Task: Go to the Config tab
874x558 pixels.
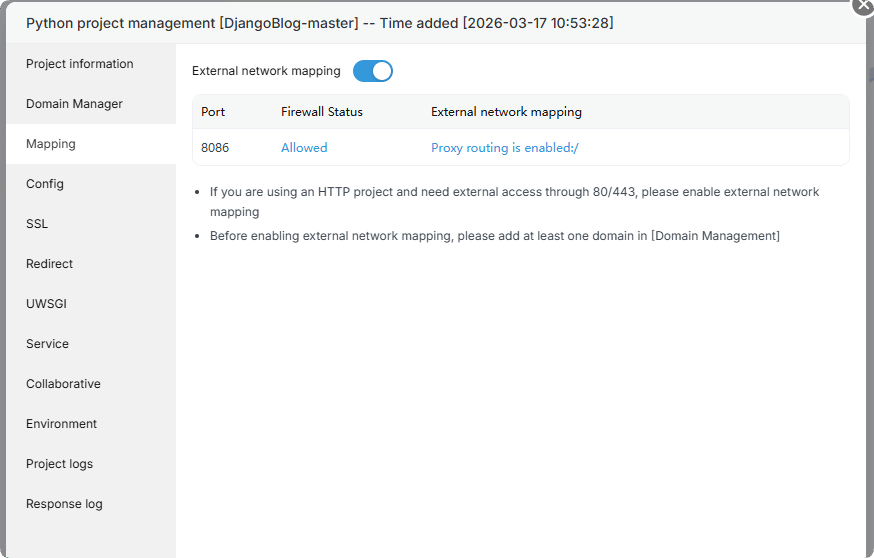Action: 45,184
